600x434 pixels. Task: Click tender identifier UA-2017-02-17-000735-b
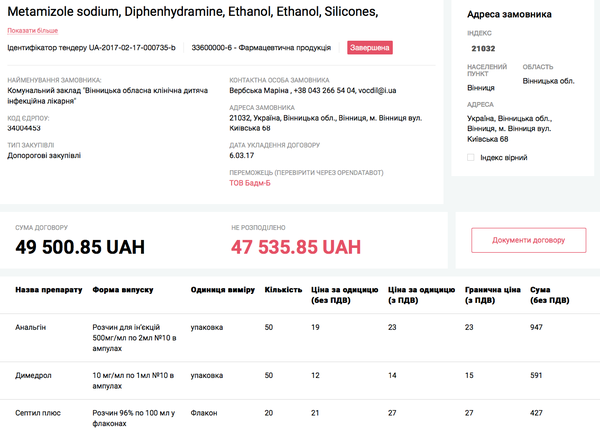91,47
